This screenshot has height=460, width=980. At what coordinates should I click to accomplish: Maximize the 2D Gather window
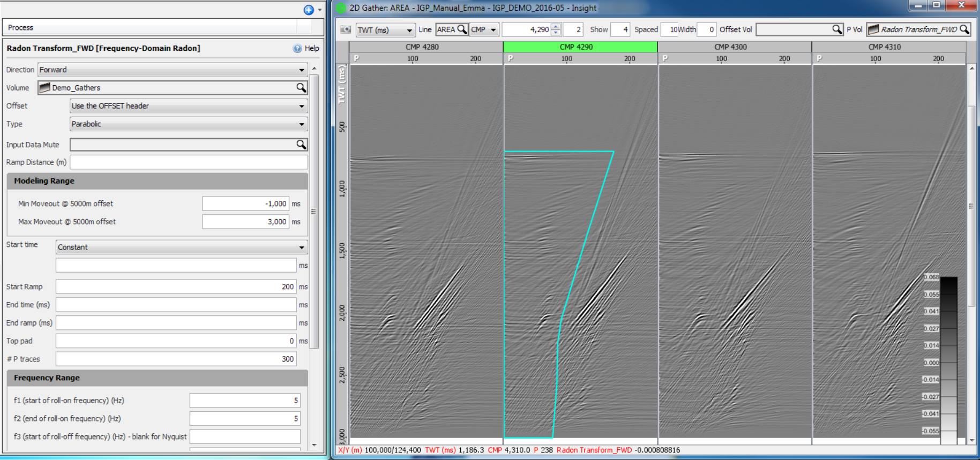click(x=937, y=5)
